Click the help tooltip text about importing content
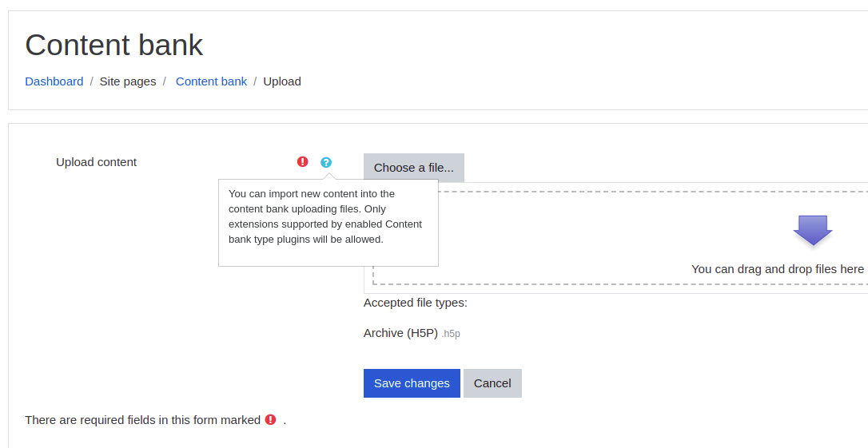The height and width of the screenshot is (448, 868). [325, 216]
